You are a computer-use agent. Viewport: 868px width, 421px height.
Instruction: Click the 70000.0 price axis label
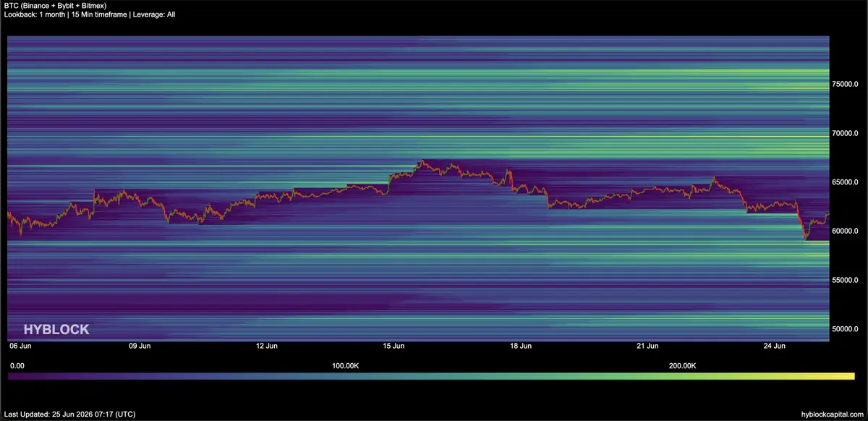pyautogui.click(x=845, y=134)
